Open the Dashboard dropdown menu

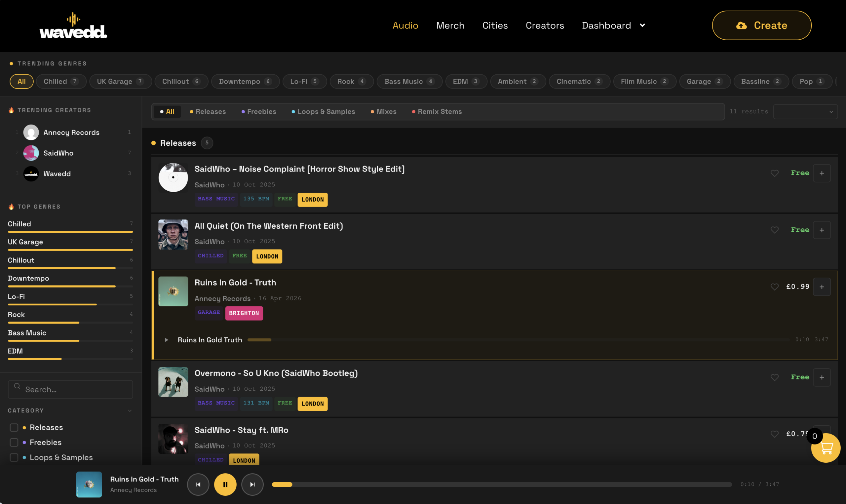[x=613, y=25]
